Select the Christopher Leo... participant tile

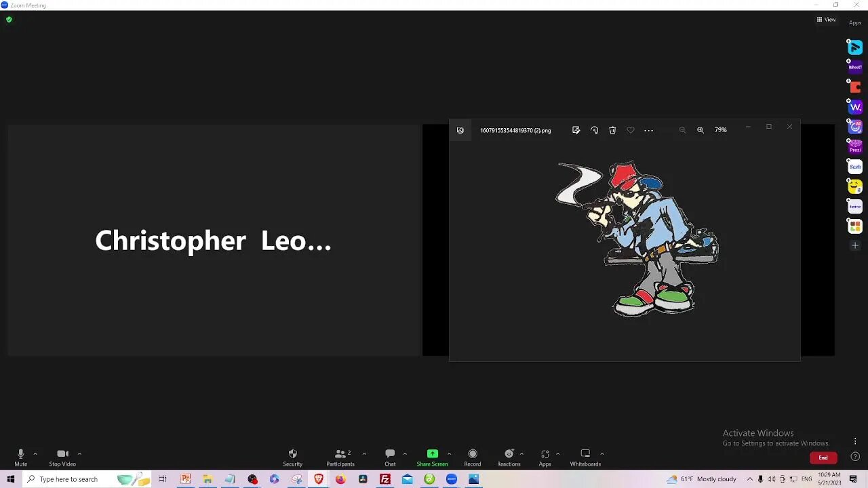(214, 241)
